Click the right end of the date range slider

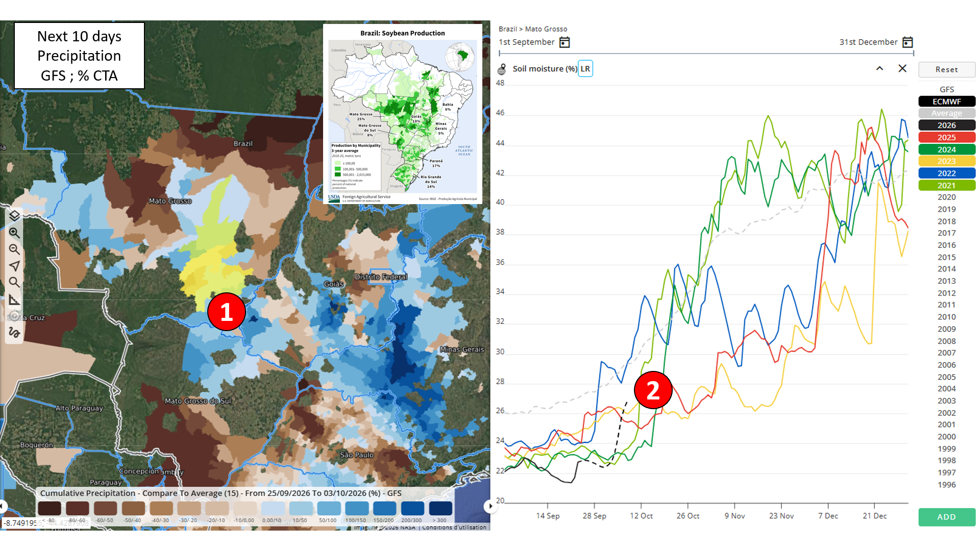pyautogui.click(x=913, y=53)
